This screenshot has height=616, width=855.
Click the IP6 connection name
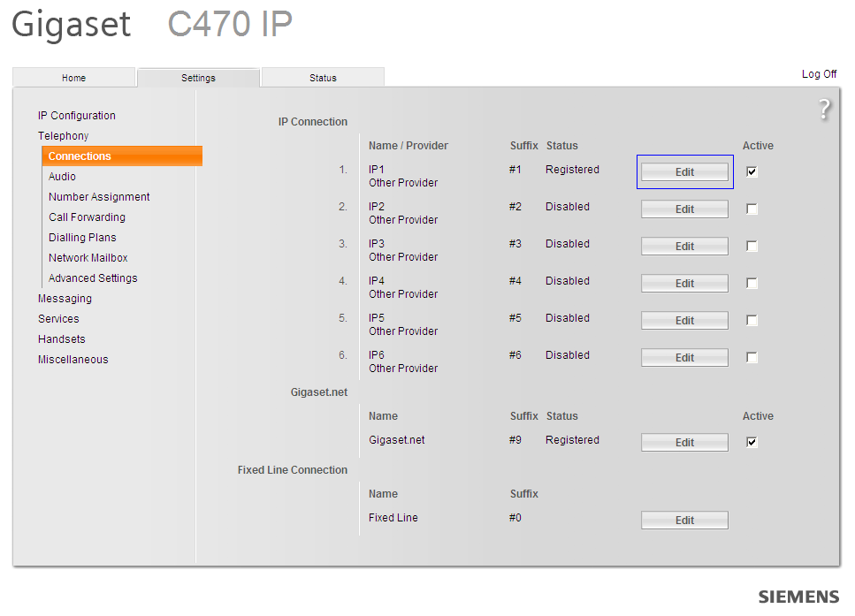point(377,355)
